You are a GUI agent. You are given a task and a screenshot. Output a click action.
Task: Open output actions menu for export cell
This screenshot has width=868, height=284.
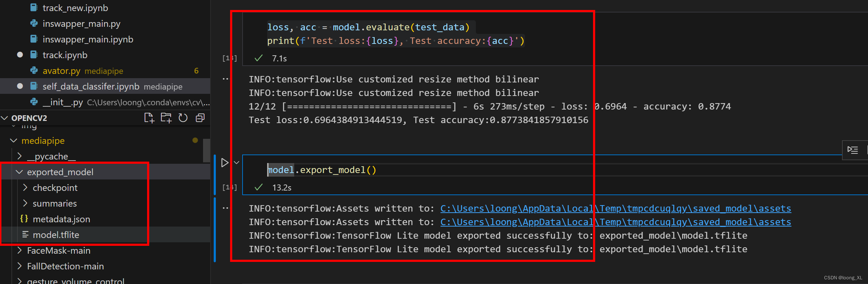pos(225,208)
